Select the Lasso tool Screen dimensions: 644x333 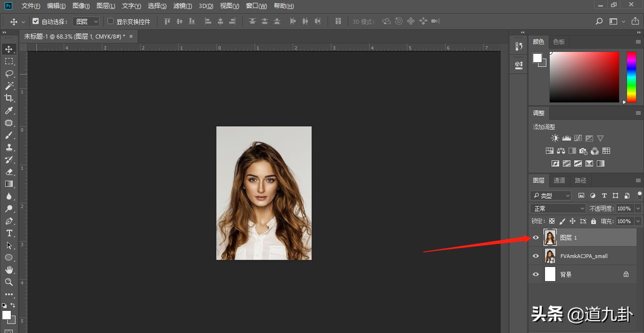click(9, 74)
